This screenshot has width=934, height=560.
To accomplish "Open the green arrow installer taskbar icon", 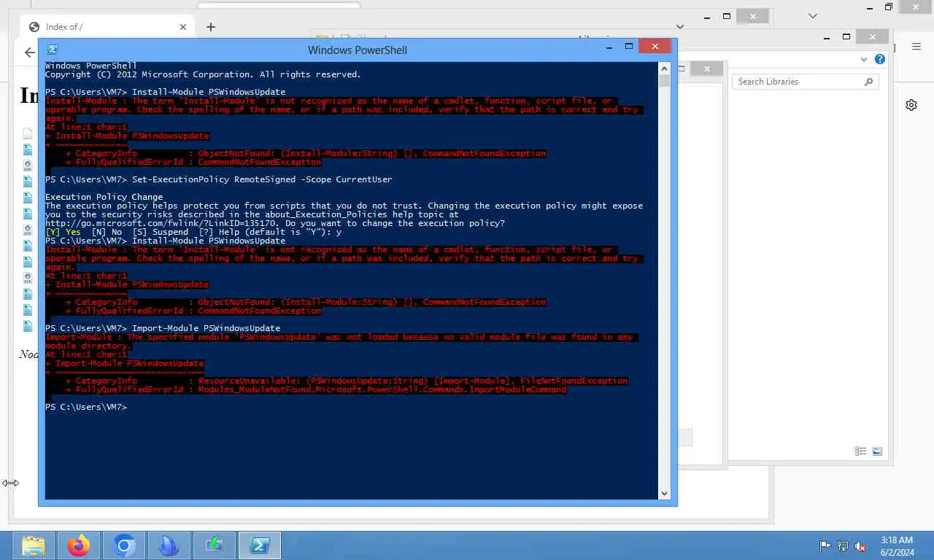I will [x=215, y=545].
